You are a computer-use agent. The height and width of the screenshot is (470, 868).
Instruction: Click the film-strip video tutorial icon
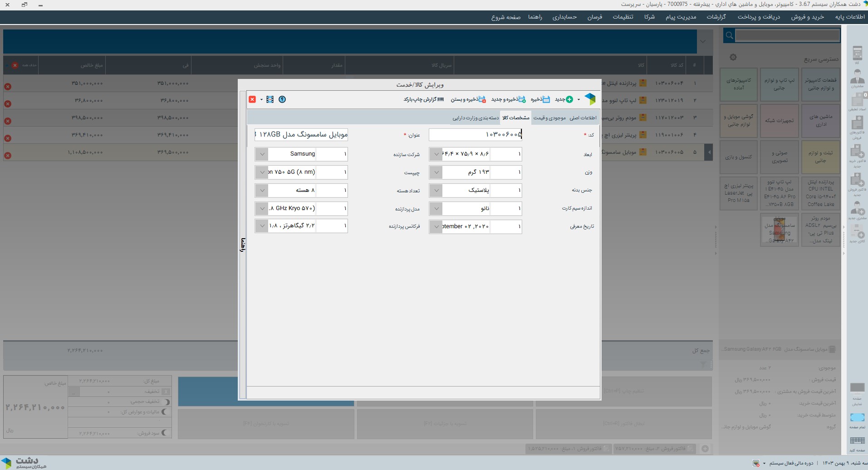pos(270,99)
